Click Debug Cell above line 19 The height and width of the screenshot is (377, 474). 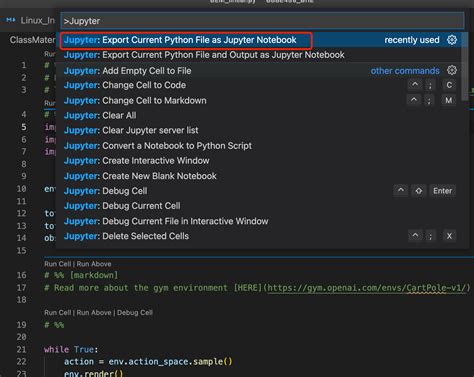(135, 313)
